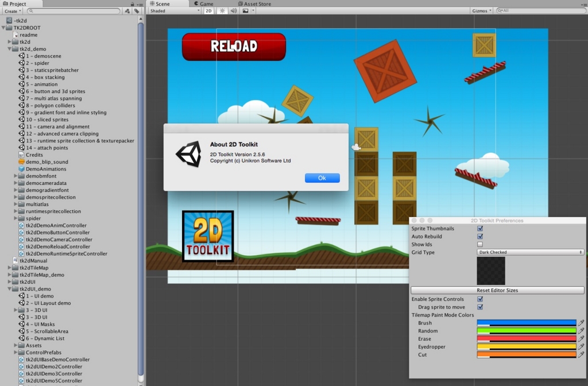Select '14 - attach points' scene
The image size is (588, 386).
click(44, 148)
